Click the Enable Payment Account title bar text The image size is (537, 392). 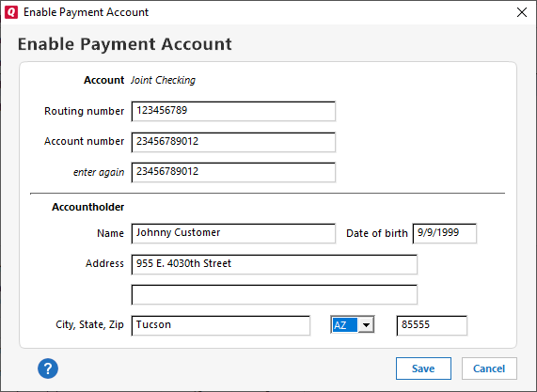(86, 12)
